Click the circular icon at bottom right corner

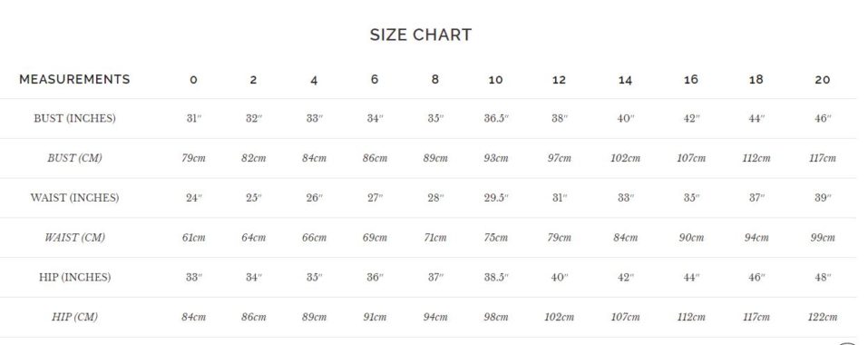[x=847, y=342]
